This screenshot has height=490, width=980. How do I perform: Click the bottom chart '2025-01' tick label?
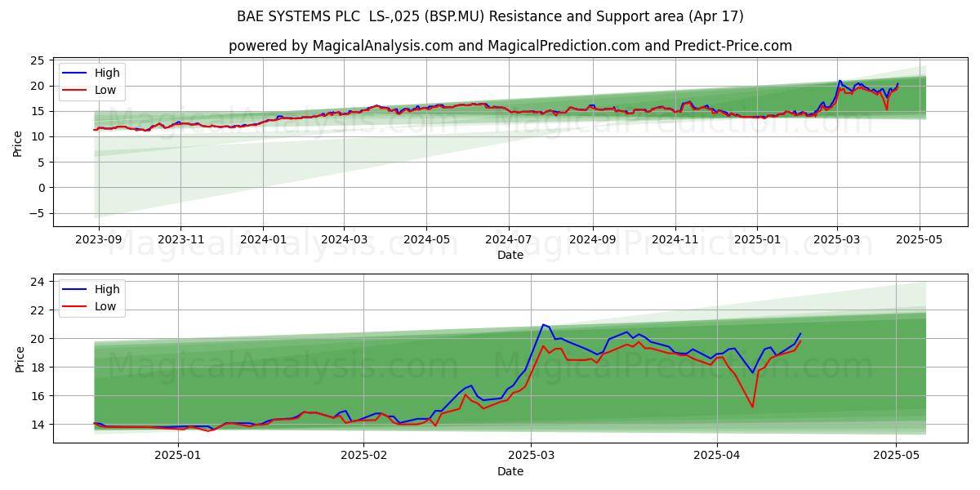pos(177,456)
